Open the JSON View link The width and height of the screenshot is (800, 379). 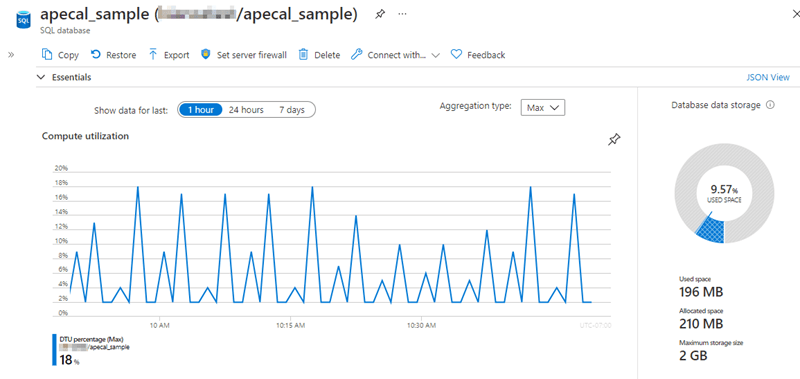[x=768, y=78]
